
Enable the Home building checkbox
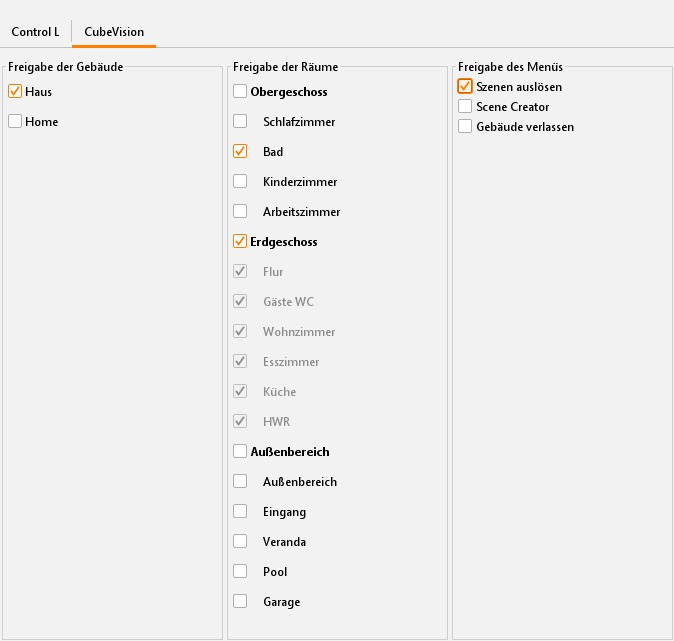pos(15,122)
